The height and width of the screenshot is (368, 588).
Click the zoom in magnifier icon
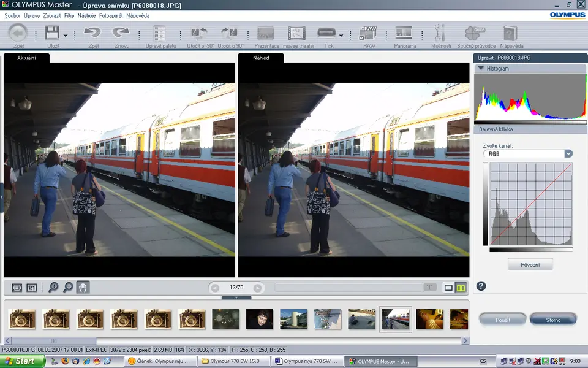(x=53, y=287)
